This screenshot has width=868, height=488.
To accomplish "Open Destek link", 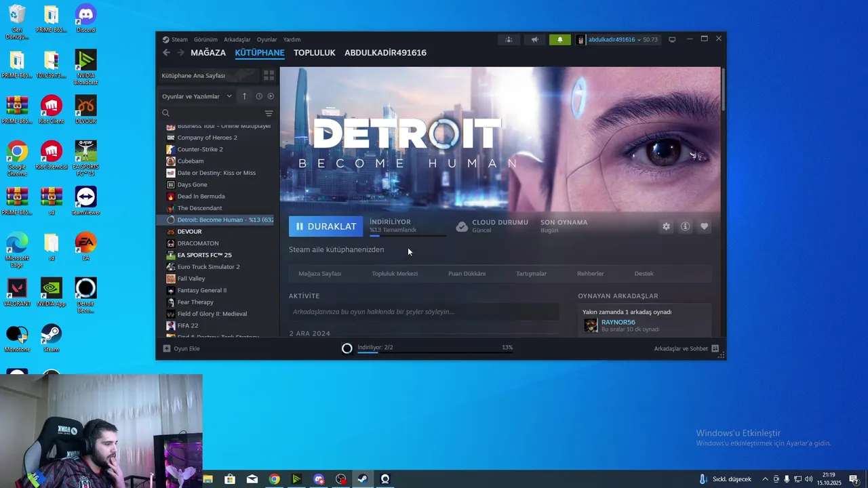I will 644,274.
